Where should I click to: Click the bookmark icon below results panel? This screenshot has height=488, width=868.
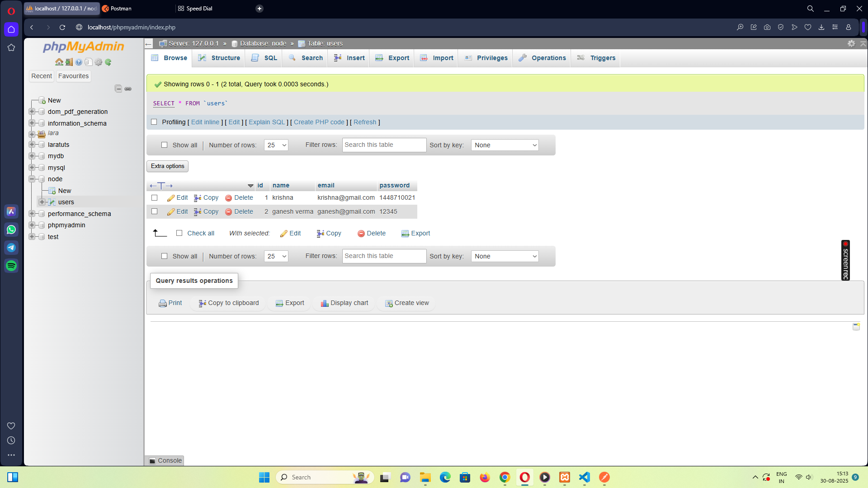tap(856, 327)
